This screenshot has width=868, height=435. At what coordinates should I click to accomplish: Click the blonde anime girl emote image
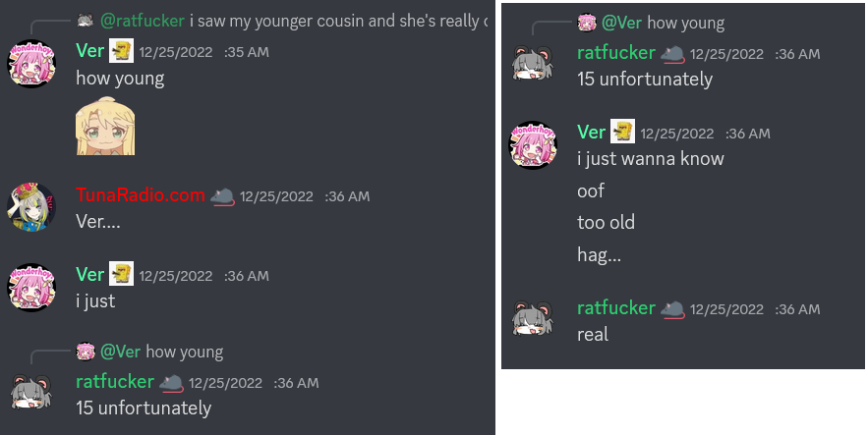click(x=105, y=126)
